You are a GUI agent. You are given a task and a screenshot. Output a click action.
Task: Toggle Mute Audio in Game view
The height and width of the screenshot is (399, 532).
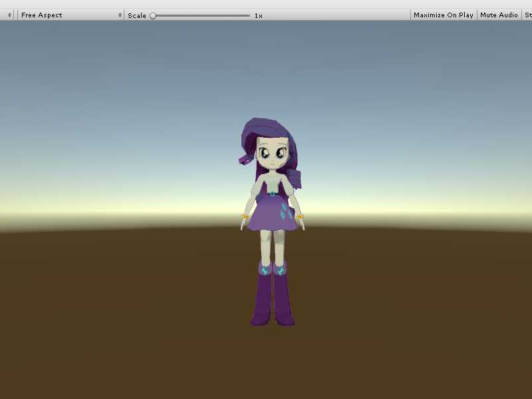(x=499, y=15)
